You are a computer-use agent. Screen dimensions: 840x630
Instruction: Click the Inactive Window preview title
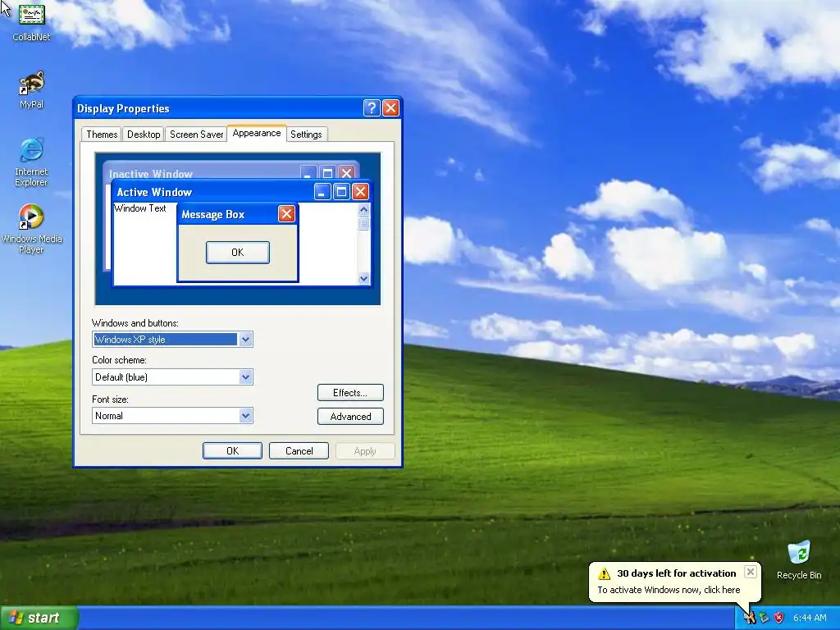[x=151, y=174]
